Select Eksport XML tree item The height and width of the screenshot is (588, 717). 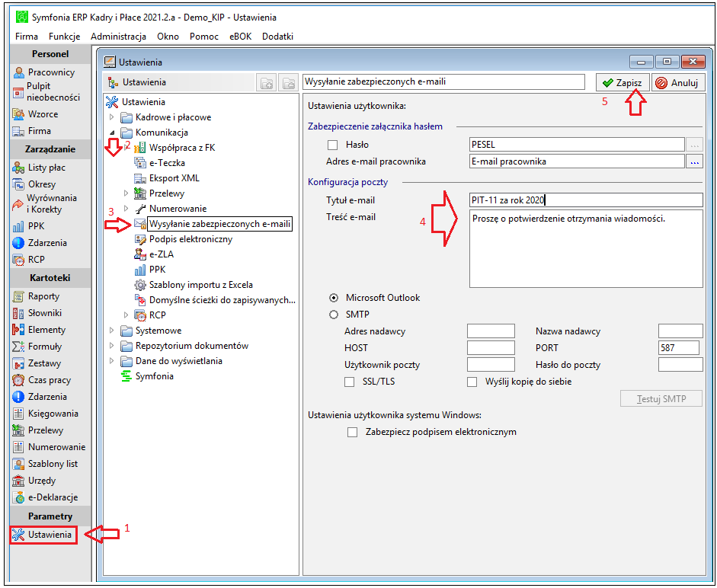(x=174, y=178)
